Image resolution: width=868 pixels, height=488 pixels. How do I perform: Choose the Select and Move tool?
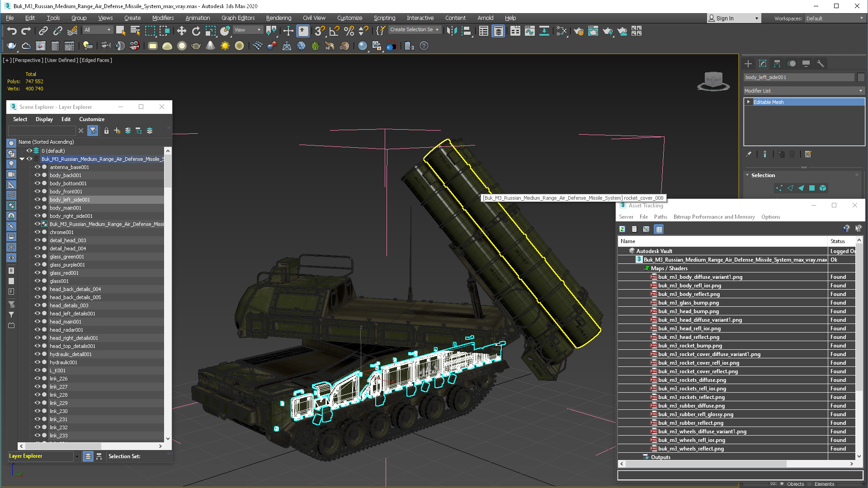[181, 31]
